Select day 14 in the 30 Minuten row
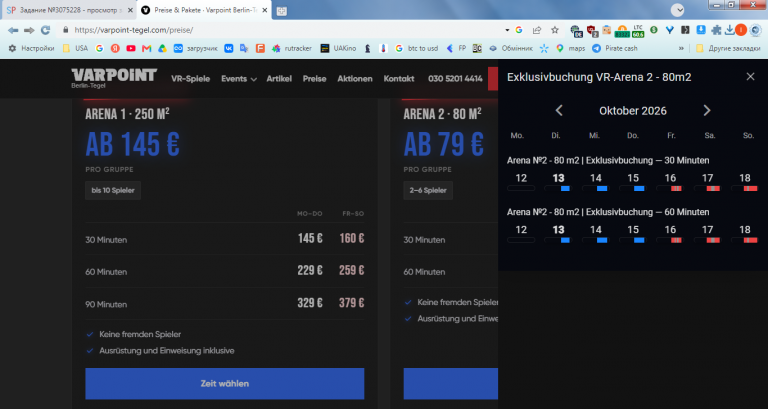Screen dimensions: 768x409 596,182
